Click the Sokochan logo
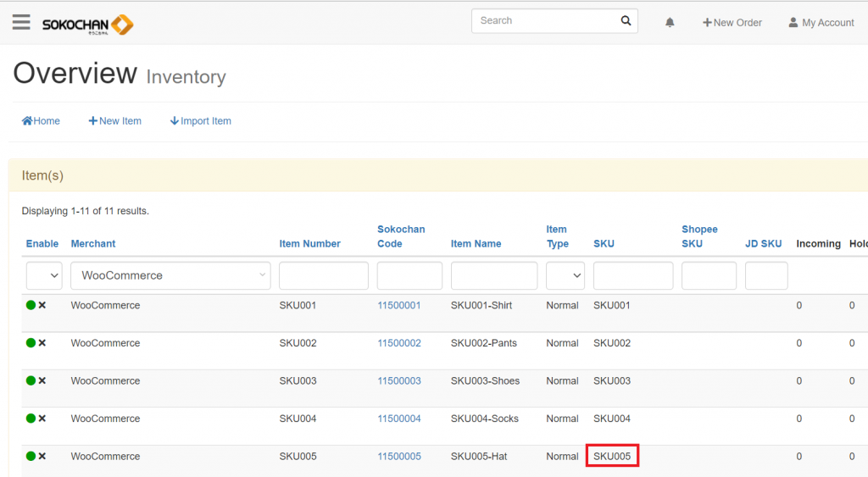 pos(87,25)
